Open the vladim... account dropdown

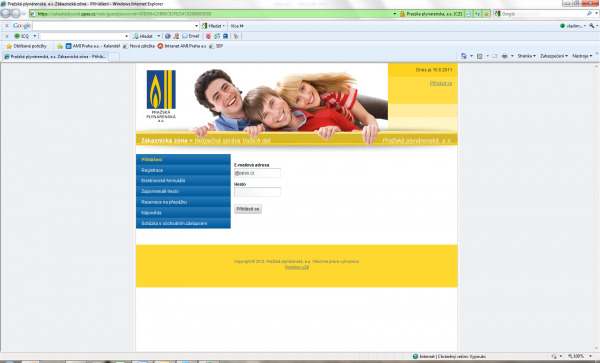(573, 26)
